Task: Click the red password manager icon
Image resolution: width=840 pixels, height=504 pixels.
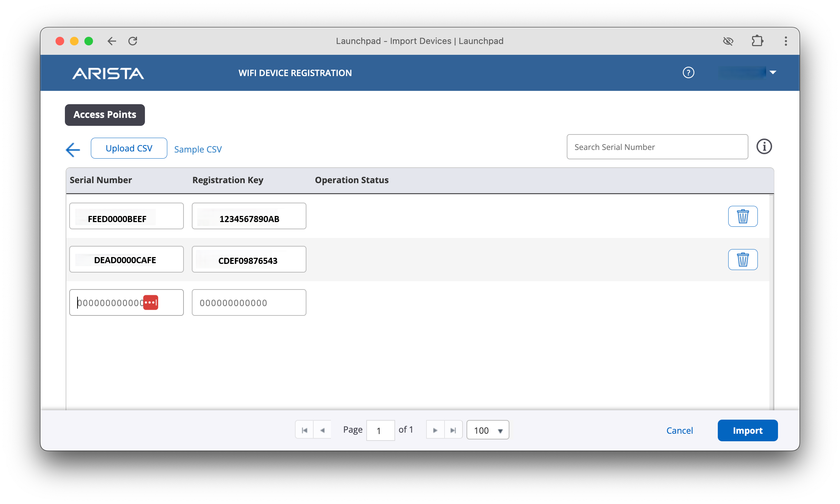Action: tap(151, 302)
